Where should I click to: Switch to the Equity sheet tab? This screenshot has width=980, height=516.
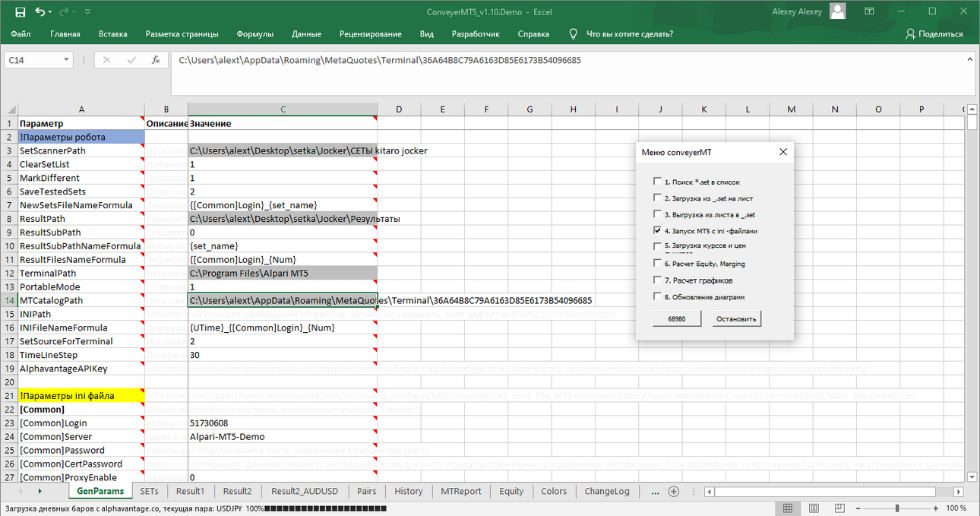point(511,491)
